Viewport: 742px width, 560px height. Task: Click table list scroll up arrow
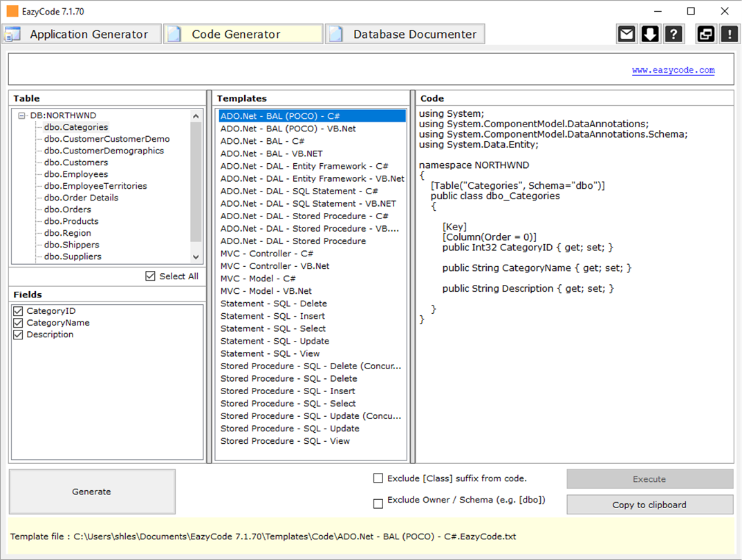click(196, 116)
